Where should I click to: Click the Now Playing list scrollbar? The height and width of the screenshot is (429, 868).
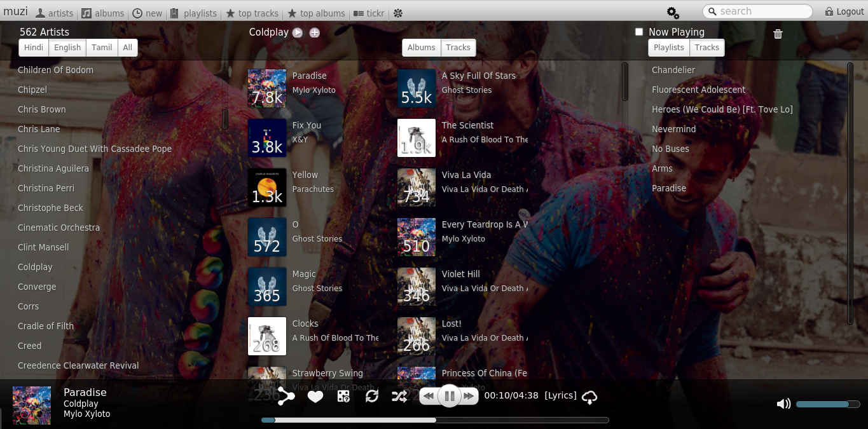(x=850, y=193)
